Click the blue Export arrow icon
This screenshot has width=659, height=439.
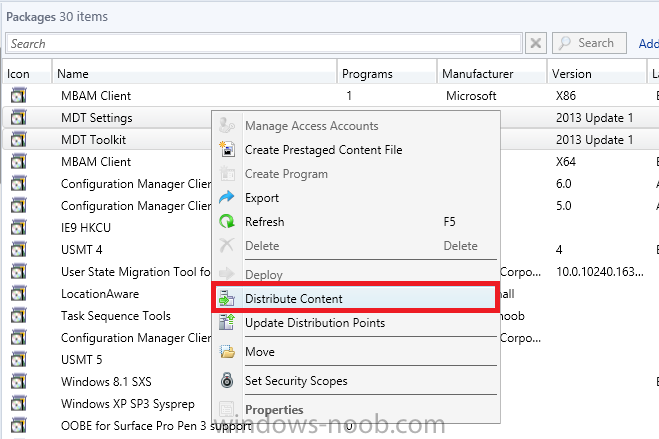(x=227, y=197)
